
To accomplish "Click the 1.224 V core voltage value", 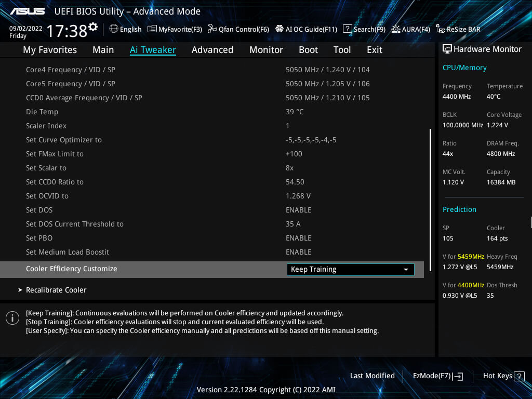I will [497, 125].
